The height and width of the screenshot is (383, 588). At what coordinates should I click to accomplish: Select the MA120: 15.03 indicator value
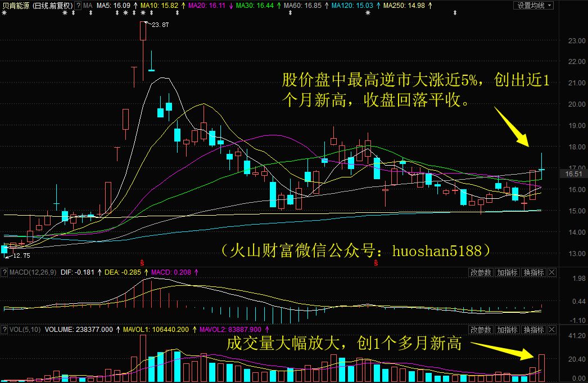point(352,6)
